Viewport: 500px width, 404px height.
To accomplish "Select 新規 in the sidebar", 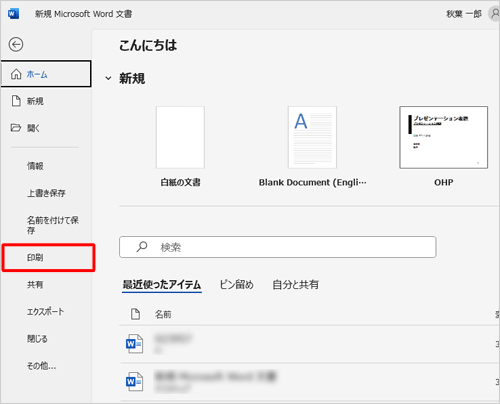I will 46,101.
